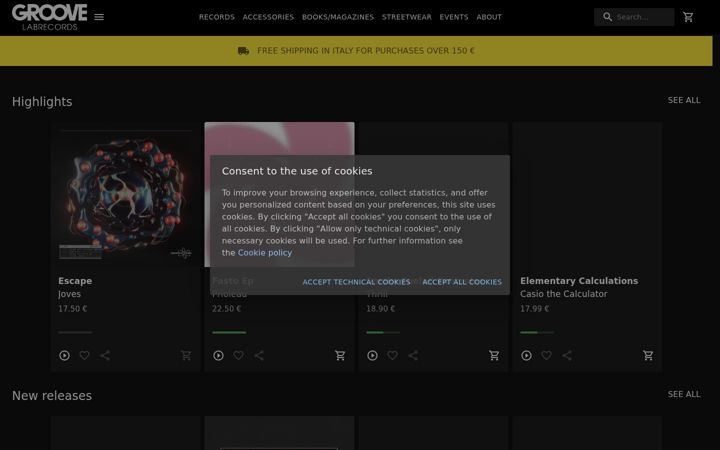Click the 17.99 € price
The height and width of the screenshot is (450, 720).
pos(534,309)
